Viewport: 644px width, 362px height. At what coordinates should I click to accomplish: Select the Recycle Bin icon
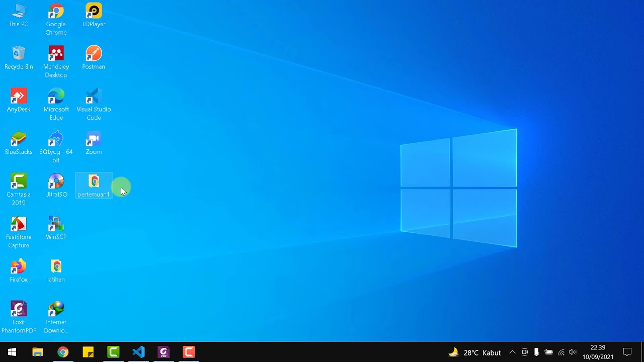pyautogui.click(x=19, y=58)
